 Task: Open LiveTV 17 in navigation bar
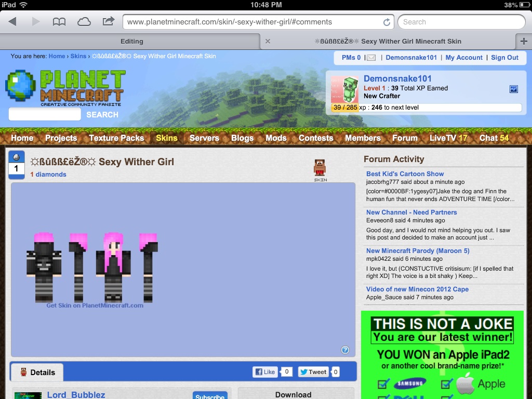point(448,138)
